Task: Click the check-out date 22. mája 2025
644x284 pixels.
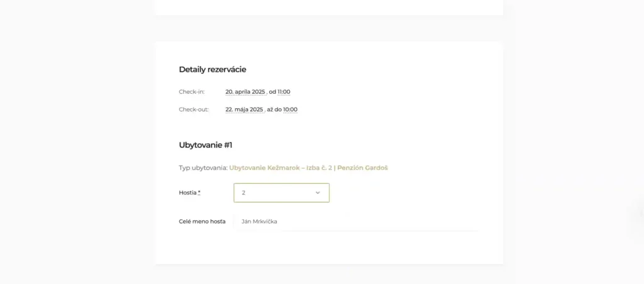Action: 245,110
